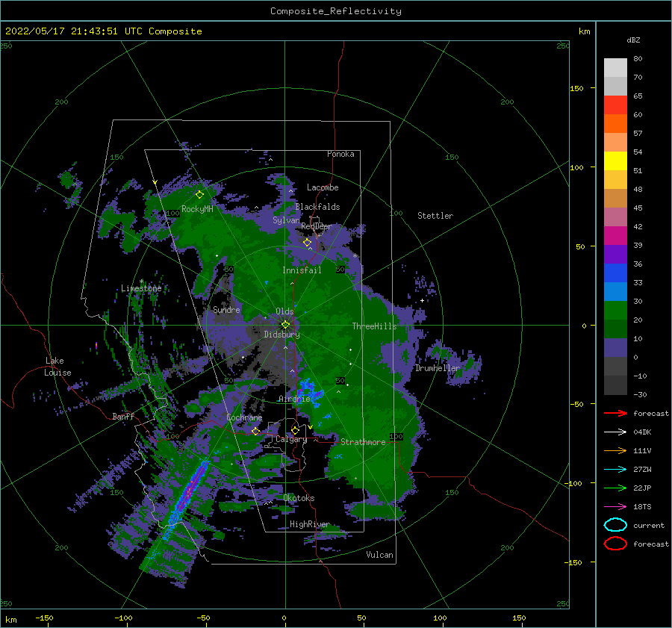The width and height of the screenshot is (672, 628).
Task: Pick the light gray 70-80 dBZ swatch
Action: (x=615, y=68)
